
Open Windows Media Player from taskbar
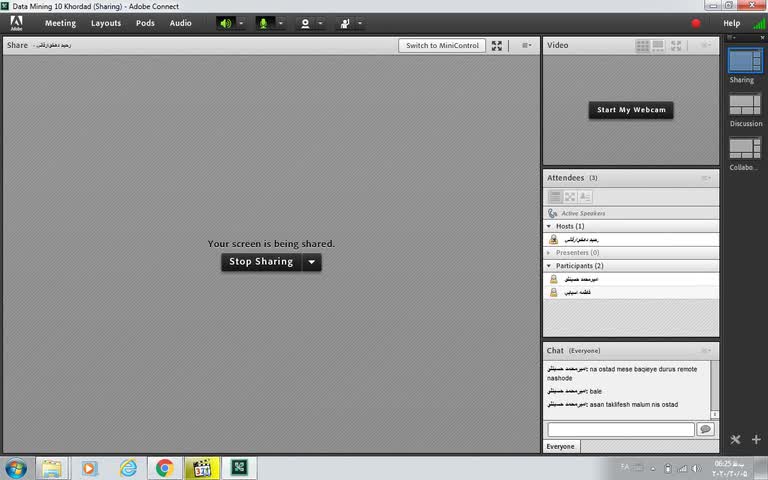click(x=89, y=468)
